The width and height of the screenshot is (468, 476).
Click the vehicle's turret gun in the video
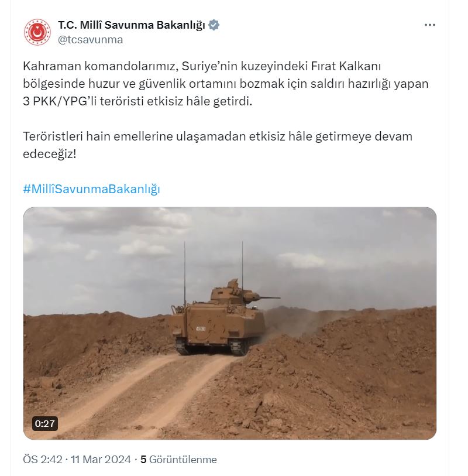pyautogui.click(x=268, y=297)
